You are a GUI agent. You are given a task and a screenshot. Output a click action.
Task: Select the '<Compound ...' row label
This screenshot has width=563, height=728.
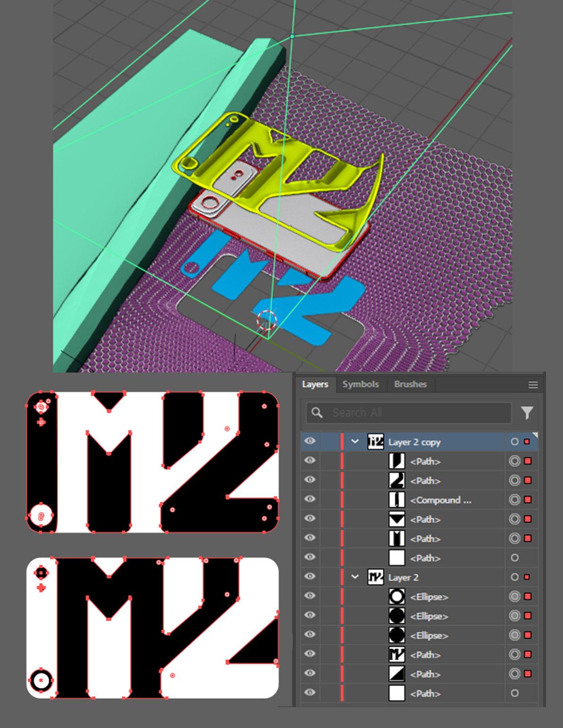click(x=441, y=500)
